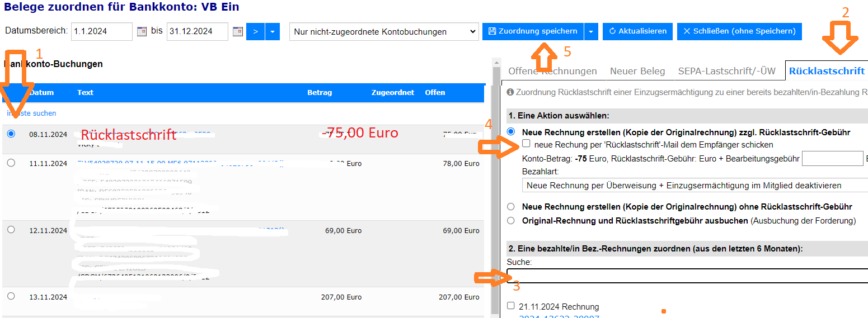Click the info icon beside Zuordnung Rücklastschrift
Viewport: 868px width, 318px height.
pyautogui.click(x=510, y=92)
